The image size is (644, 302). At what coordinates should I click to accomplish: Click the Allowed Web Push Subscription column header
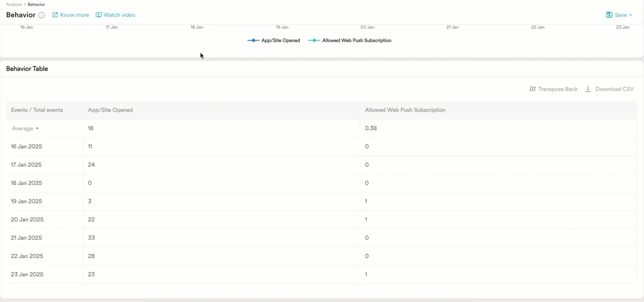coord(405,110)
